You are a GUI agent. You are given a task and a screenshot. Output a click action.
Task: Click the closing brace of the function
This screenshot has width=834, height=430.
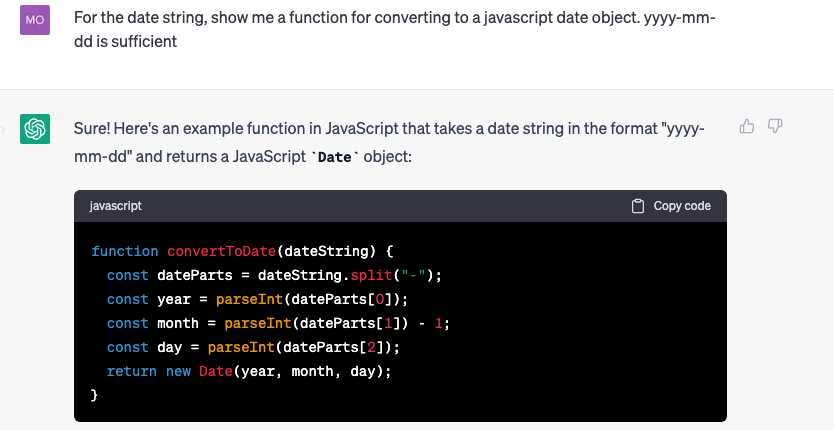[94, 395]
